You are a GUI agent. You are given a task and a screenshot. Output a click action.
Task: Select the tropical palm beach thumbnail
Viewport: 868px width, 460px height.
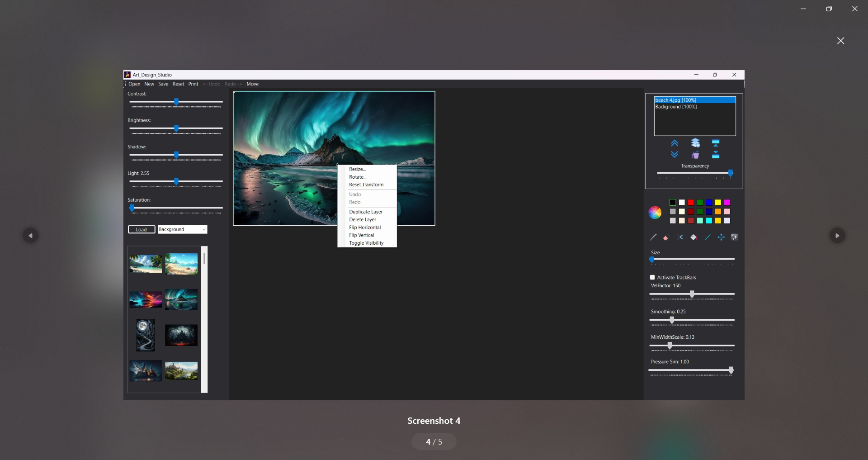coord(146,264)
